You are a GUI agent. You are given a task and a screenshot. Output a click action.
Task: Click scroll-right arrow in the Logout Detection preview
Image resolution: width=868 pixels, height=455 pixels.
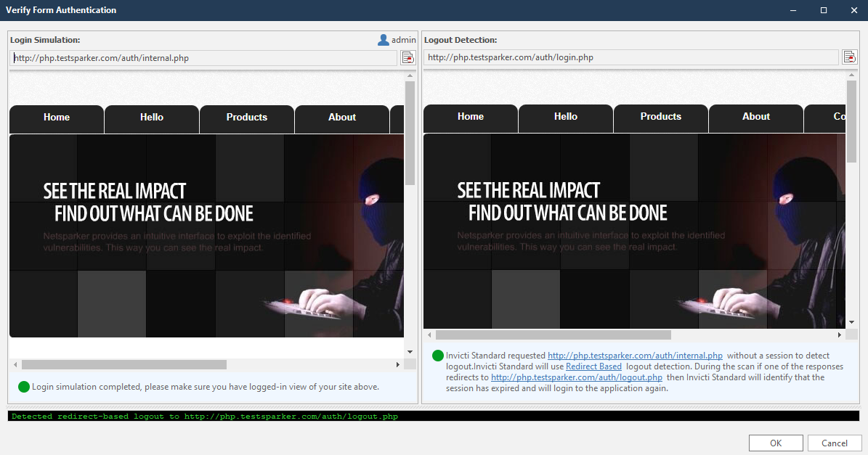point(840,335)
